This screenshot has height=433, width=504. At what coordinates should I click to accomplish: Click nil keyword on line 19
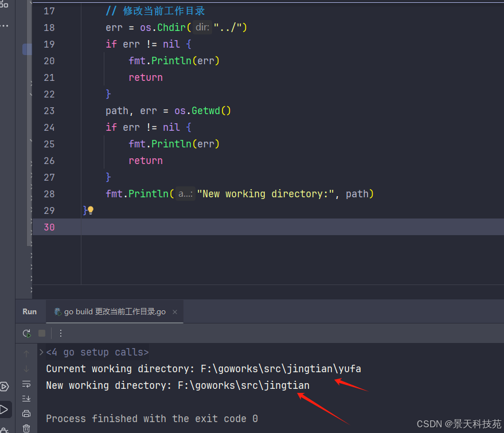click(x=171, y=44)
